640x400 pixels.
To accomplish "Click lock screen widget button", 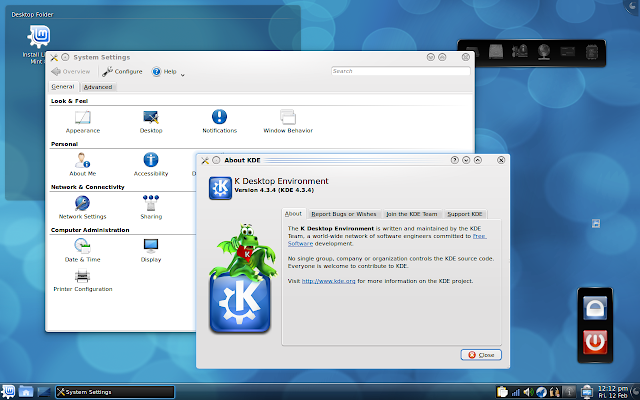I will pos(595,308).
